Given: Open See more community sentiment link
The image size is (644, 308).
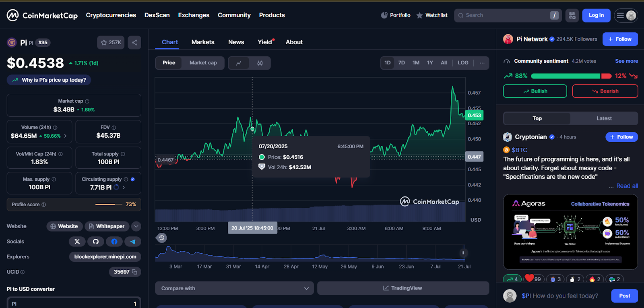Looking at the screenshot, I should coord(627,61).
